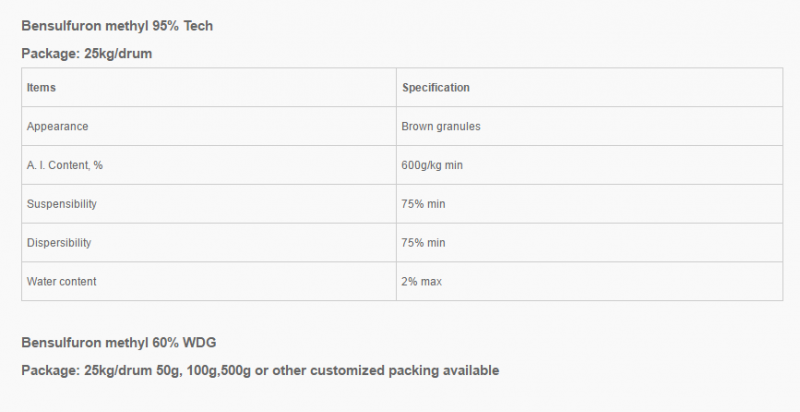Click the 2% max value
800x412 pixels.
(421, 281)
